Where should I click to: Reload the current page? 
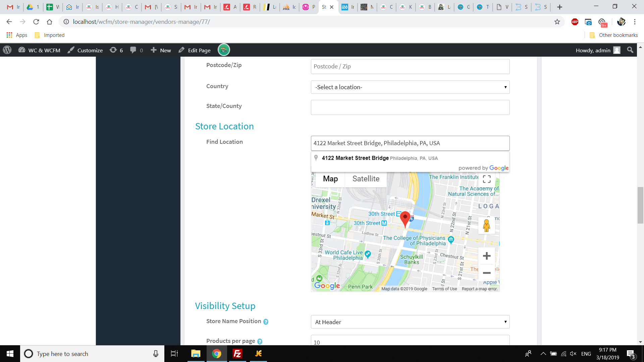pos(36,22)
